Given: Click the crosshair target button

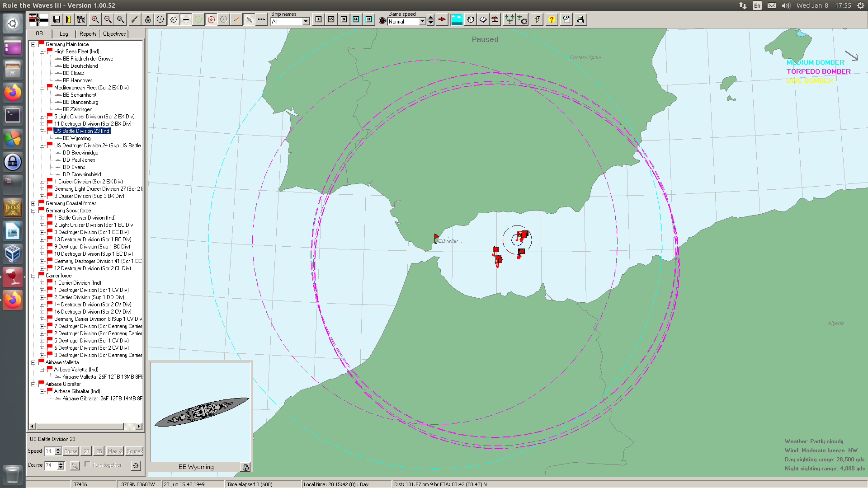Looking at the screenshot, I should click(x=136, y=465).
